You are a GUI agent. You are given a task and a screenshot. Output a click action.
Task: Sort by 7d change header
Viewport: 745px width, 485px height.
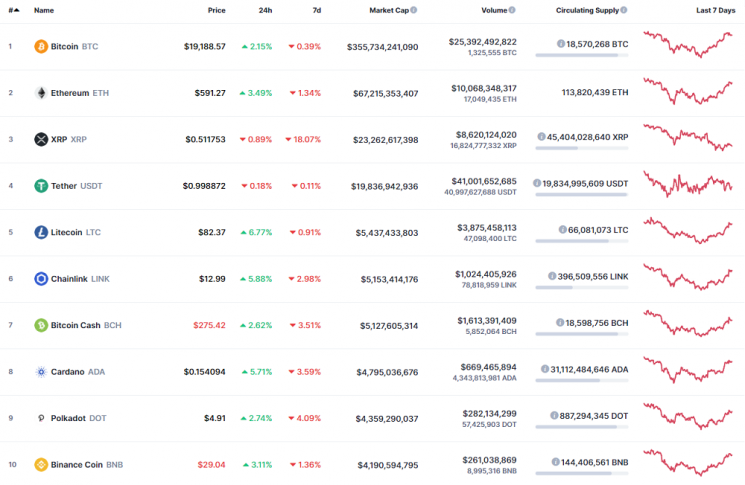317,10
